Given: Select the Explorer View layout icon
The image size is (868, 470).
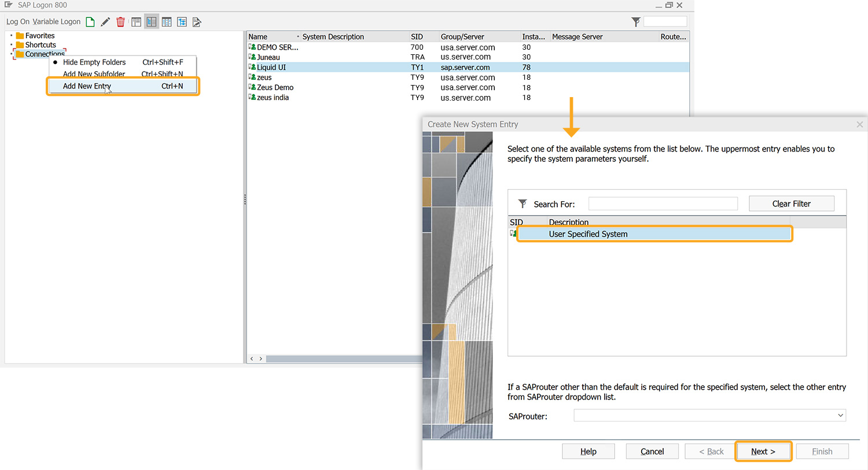Looking at the screenshot, I should (136, 22).
